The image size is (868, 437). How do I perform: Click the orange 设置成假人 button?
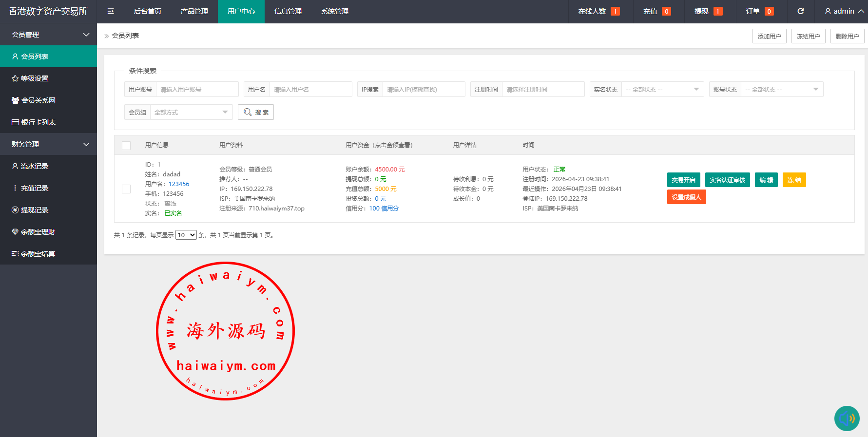[686, 197]
